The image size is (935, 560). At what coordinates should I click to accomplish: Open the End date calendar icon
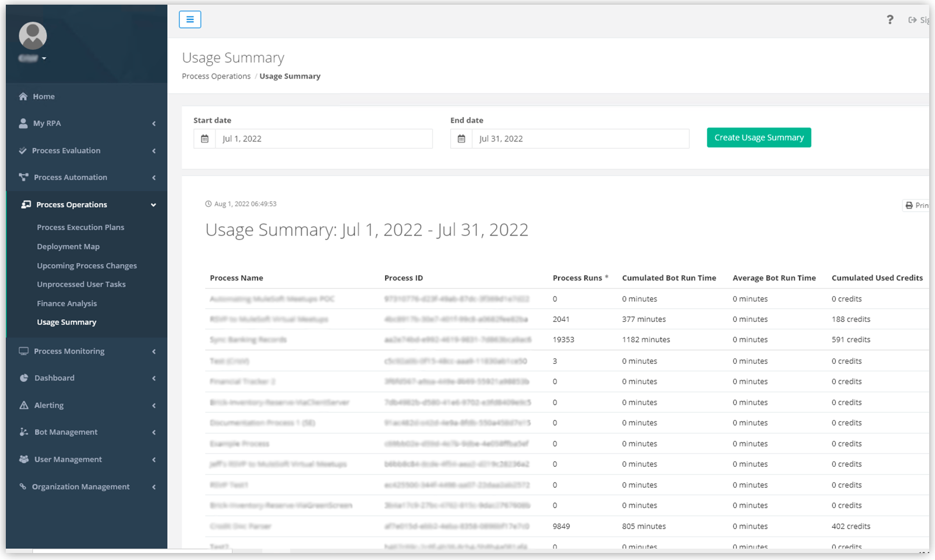(x=461, y=139)
